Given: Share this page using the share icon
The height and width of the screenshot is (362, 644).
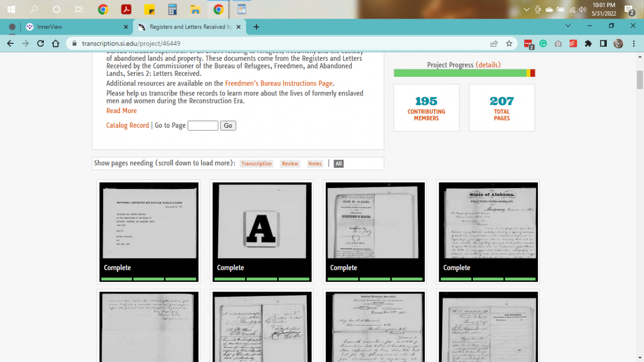Looking at the screenshot, I should click(494, 44).
